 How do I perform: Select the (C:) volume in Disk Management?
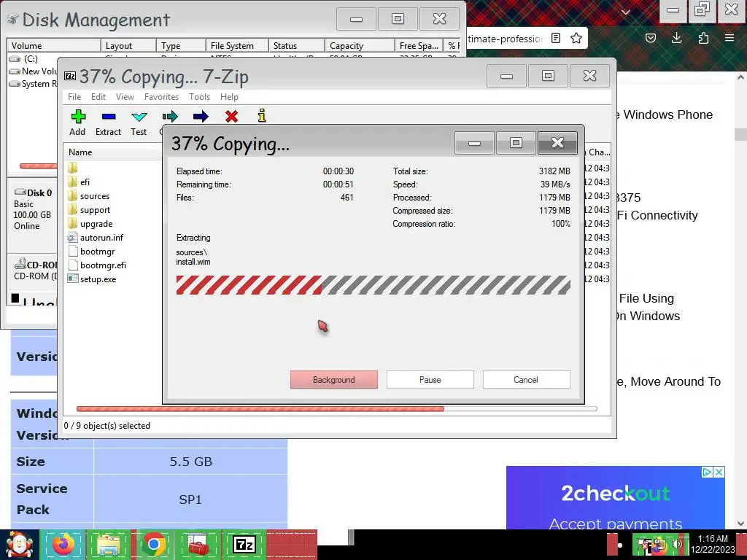(31, 58)
